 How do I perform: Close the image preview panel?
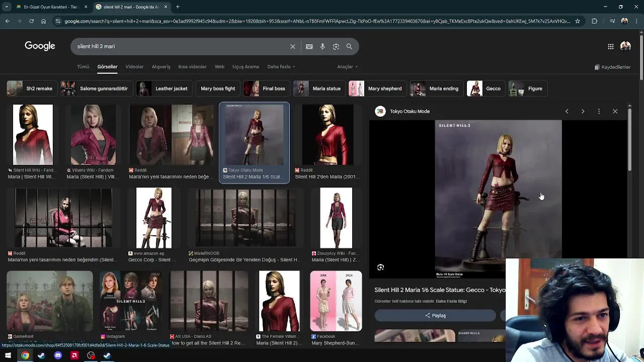[x=615, y=111]
